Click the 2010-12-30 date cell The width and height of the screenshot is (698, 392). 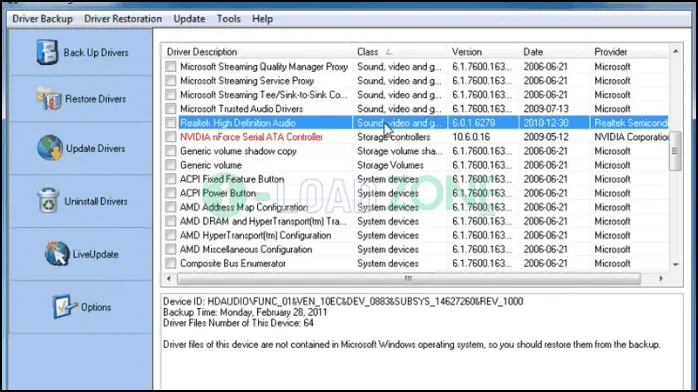coord(545,123)
